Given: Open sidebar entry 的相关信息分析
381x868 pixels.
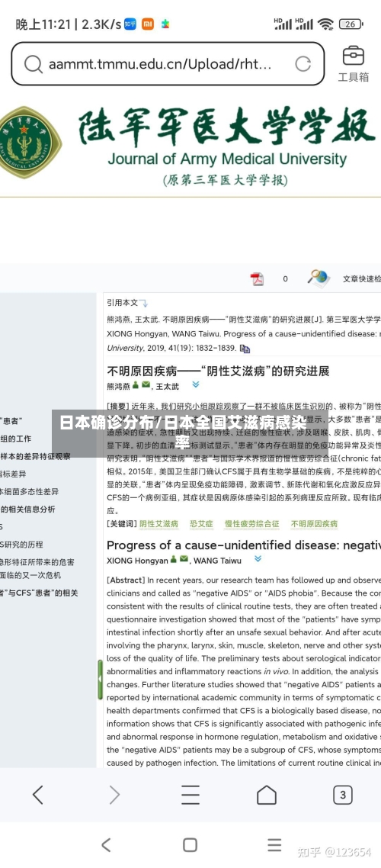Looking at the screenshot, I should pyautogui.click(x=27, y=510).
